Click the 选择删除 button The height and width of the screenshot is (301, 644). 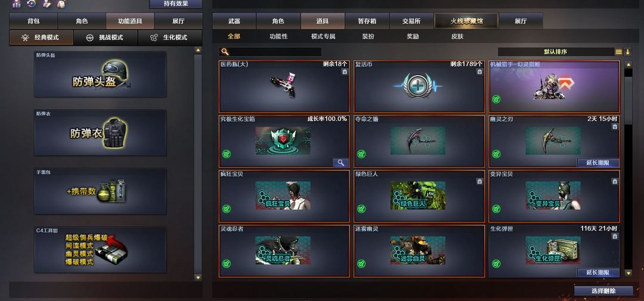tap(603, 291)
